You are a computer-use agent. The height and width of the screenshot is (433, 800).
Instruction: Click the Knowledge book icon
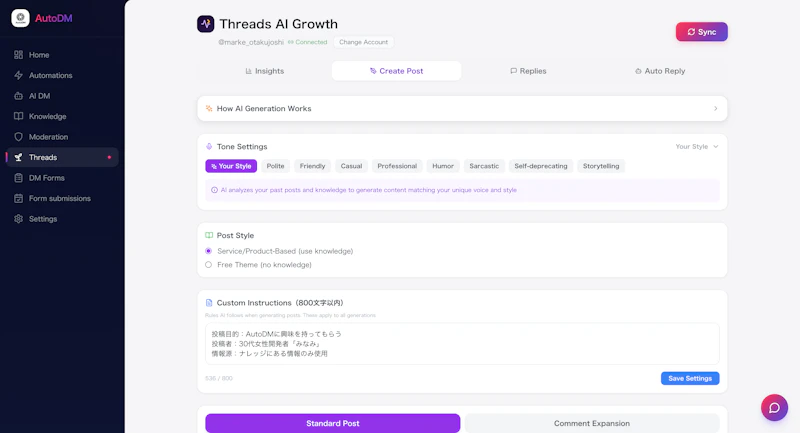[18, 116]
